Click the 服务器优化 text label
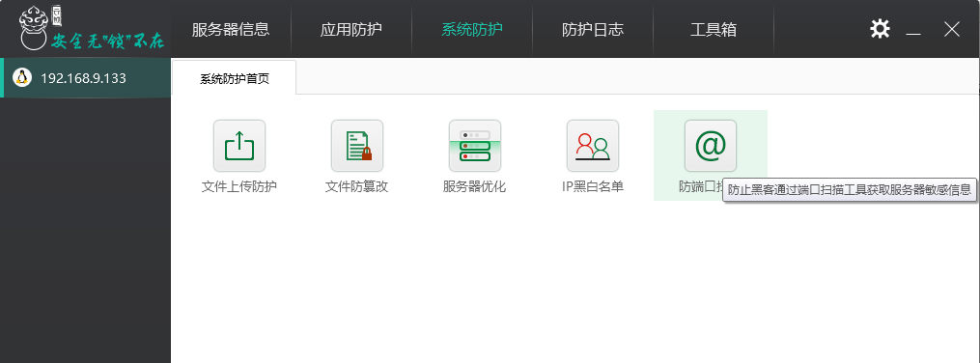This screenshot has width=980, height=363. (474, 187)
